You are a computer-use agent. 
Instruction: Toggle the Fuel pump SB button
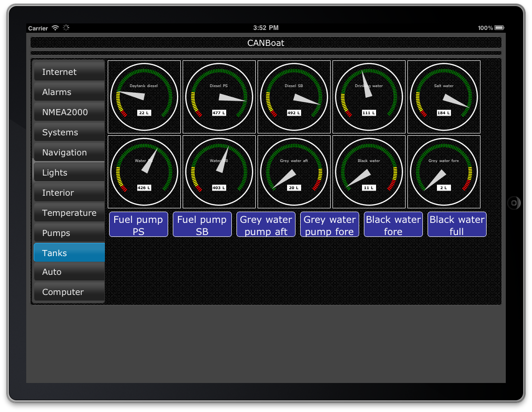pos(202,224)
